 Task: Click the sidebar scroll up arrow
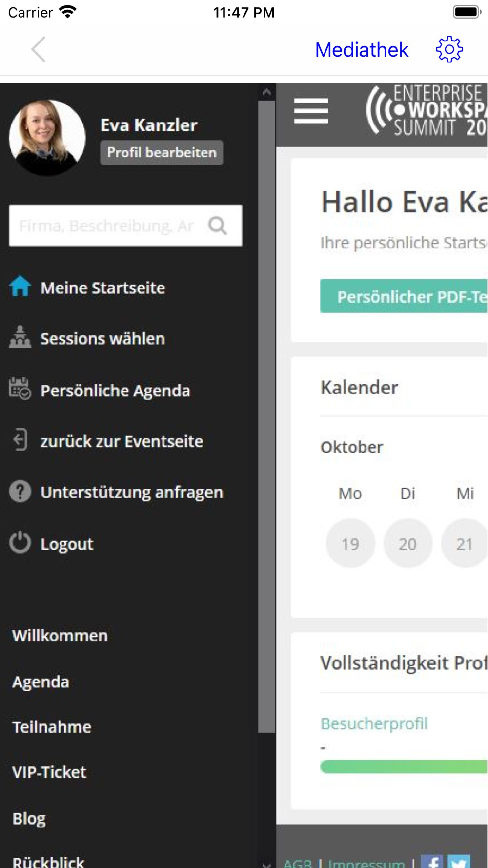click(266, 92)
